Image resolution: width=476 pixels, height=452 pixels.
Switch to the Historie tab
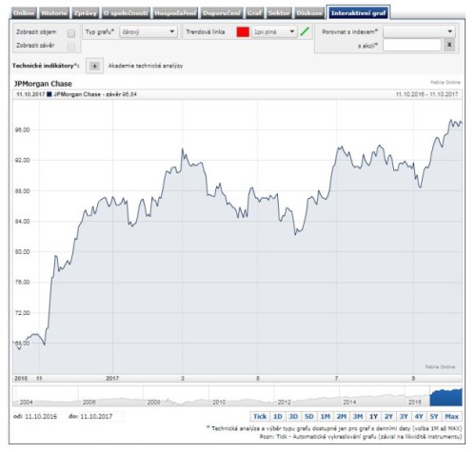coord(54,13)
